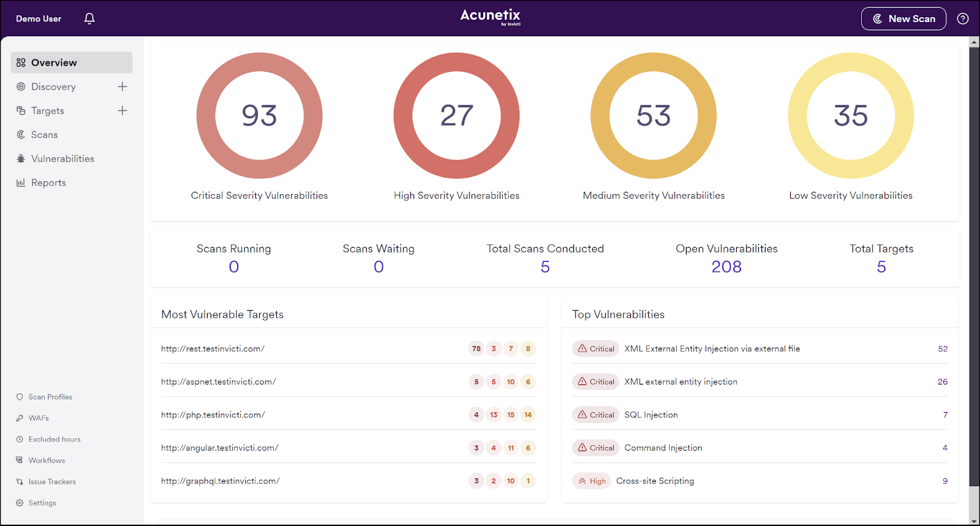980x526 pixels.
Task: Click the High tag on Cross-site Scripting
Action: click(x=592, y=481)
